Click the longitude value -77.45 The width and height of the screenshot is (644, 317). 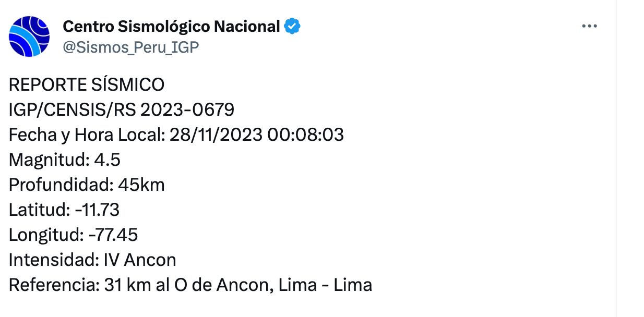(x=113, y=235)
